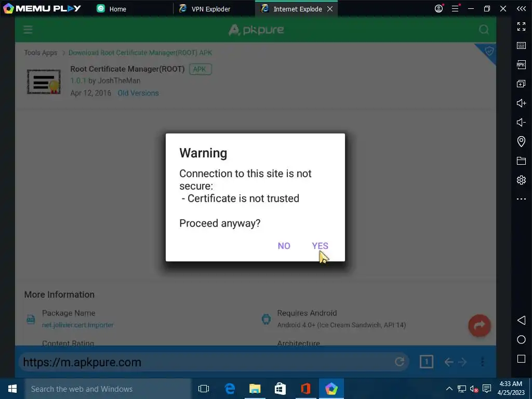This screenshot has height=399, width=532.
Task: Collapse the MEmu sidebar with triple arrows
Action: coord(521,8)
